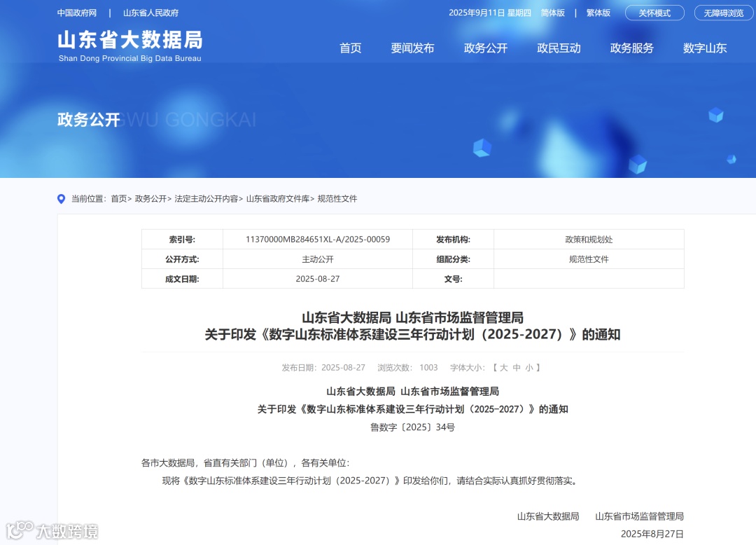Viewport: 756px width, 545px height.
Task: Click the 组配分类 label cell
Action: click(453, 259)
